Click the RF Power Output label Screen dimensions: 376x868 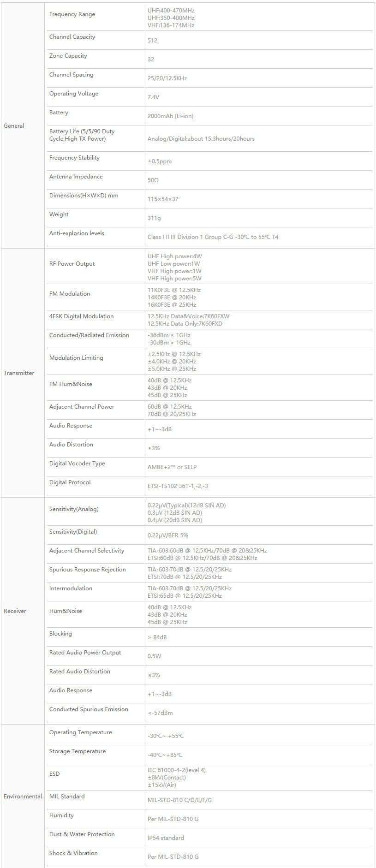click(72, 263)
